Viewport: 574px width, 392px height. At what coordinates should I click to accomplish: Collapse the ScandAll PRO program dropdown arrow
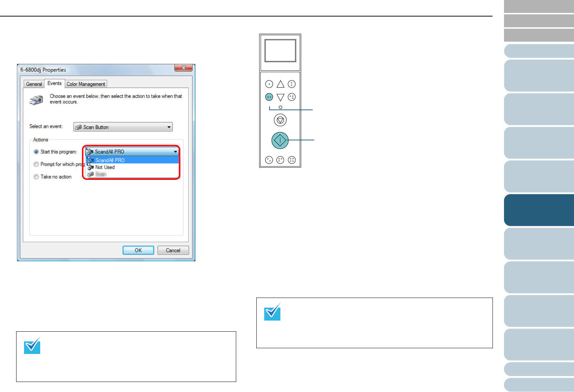tap(175, 152)
